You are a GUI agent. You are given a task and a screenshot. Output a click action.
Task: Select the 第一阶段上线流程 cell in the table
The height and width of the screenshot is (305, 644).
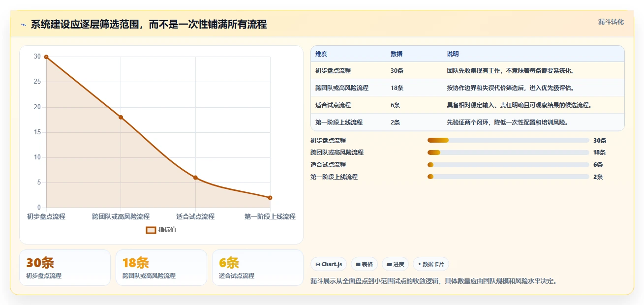[x=339, y=122]
